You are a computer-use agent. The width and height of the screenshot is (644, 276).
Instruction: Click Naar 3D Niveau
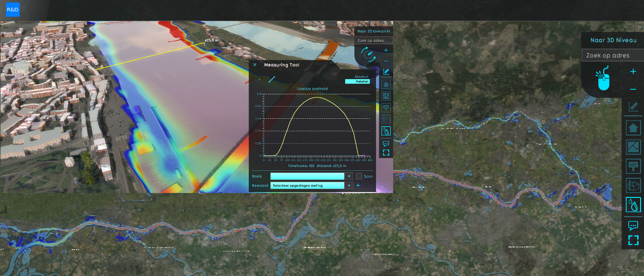[613, 40]
